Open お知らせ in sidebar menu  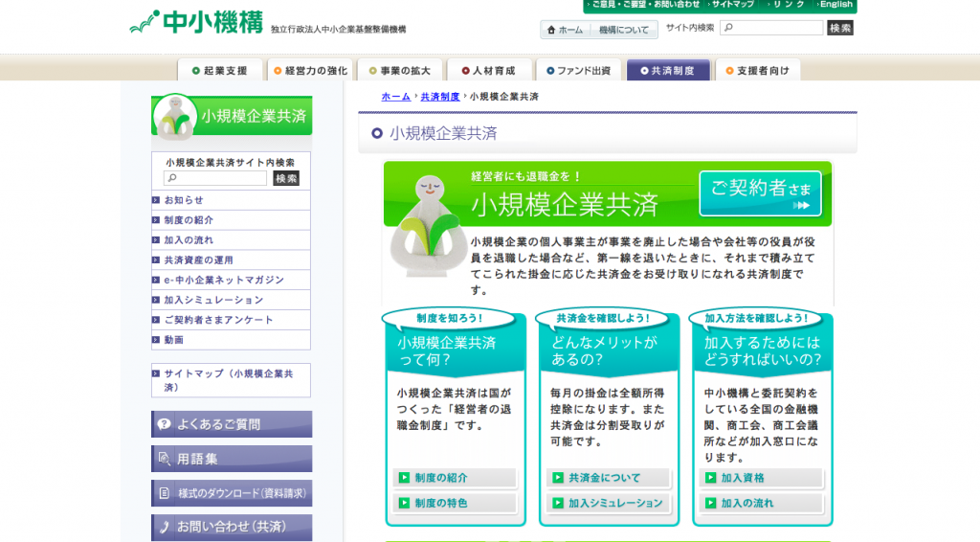click(231, 200)
